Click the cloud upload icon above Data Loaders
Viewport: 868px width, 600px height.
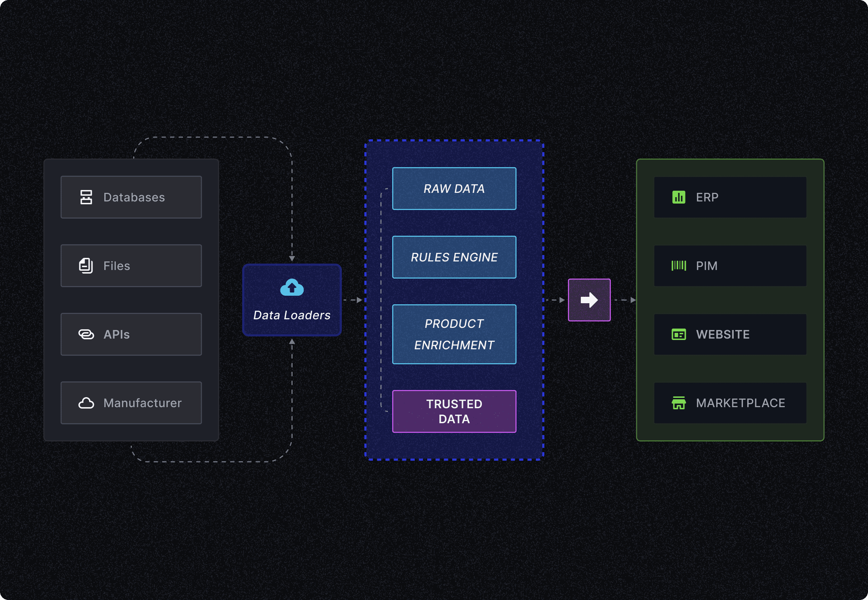[x=292, y=287]
